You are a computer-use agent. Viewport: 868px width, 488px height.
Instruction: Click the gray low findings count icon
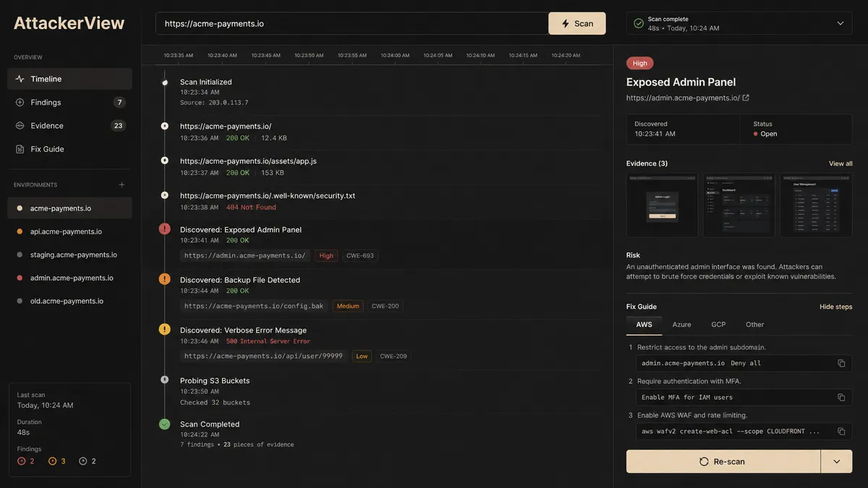click(x=83, y=461)
